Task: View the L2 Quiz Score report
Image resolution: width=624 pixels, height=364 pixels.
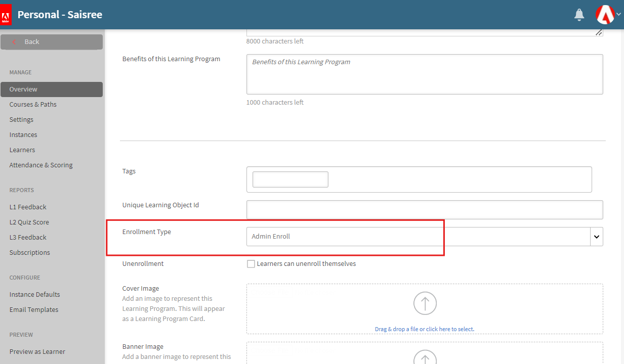Action: 29,222
